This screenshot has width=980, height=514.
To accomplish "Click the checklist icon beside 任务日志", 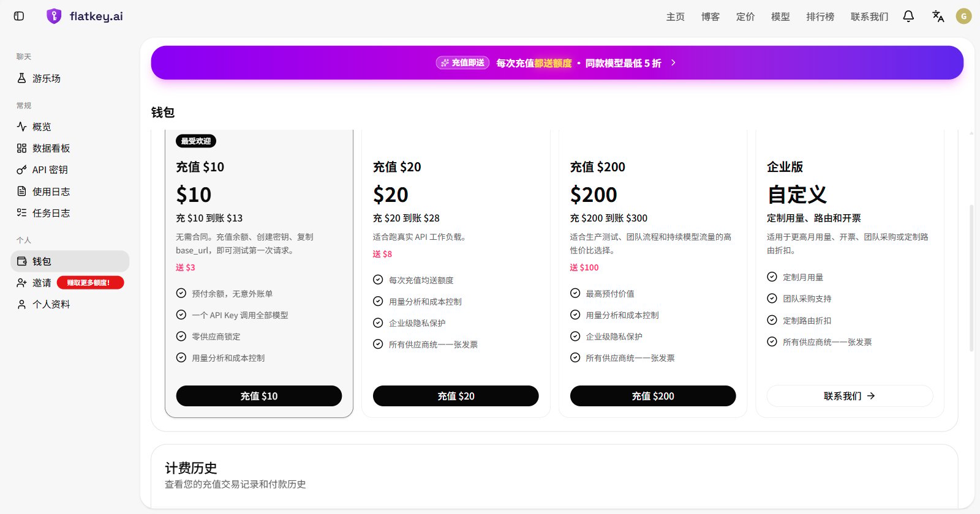I will (21, 213).
